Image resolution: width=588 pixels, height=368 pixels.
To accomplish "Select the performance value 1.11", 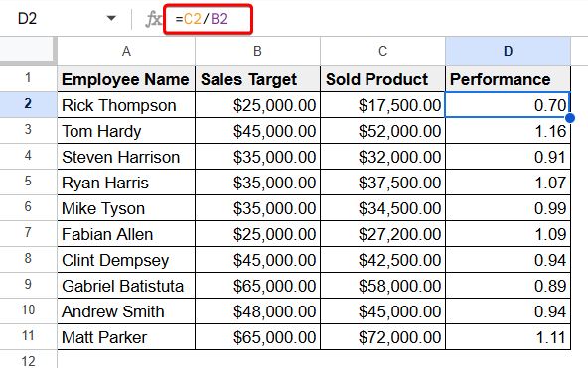I will pos(509,337).
